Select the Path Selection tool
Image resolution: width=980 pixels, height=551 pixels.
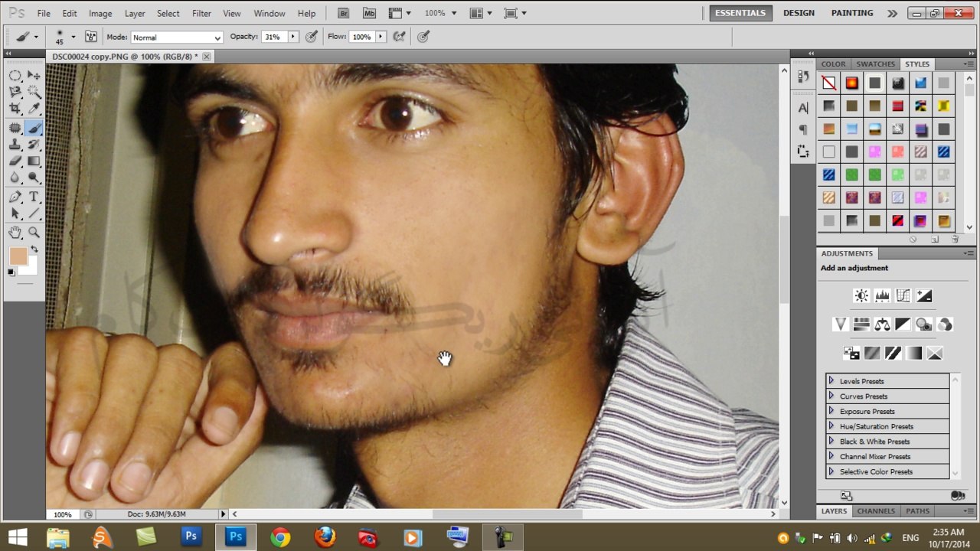tap(15, 214)
